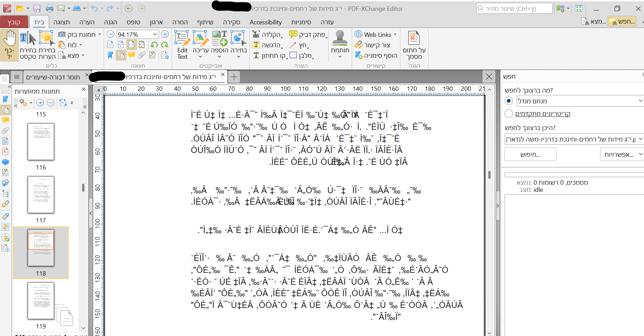Image resolution: width=644 pixels, height=336 pixels.
Task: Open thumbnails options gear dropdown
Action: [x=25, y=103]
